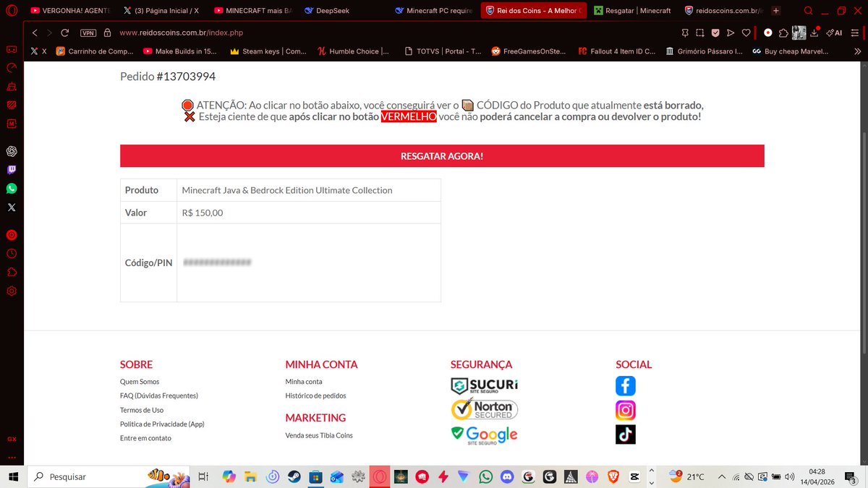Click the red RESGATAR AGORA! button

point(442,156)
